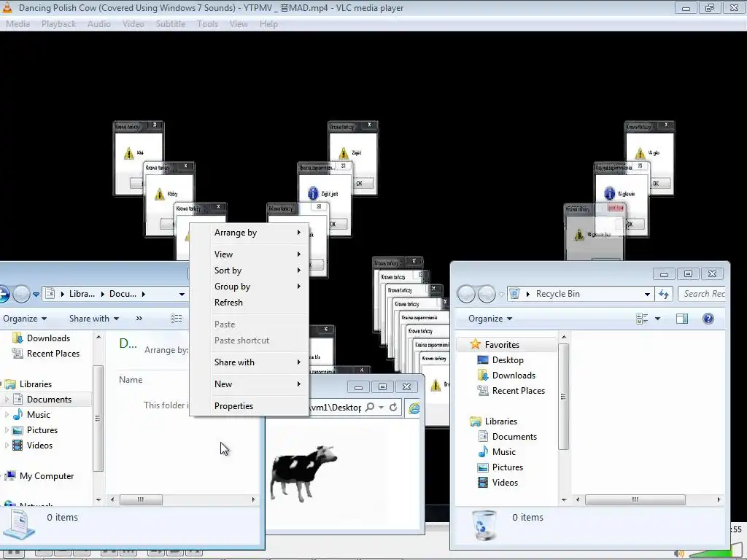Click the Pictures icon in Recycle Bin sidebar

pos(483,467)
